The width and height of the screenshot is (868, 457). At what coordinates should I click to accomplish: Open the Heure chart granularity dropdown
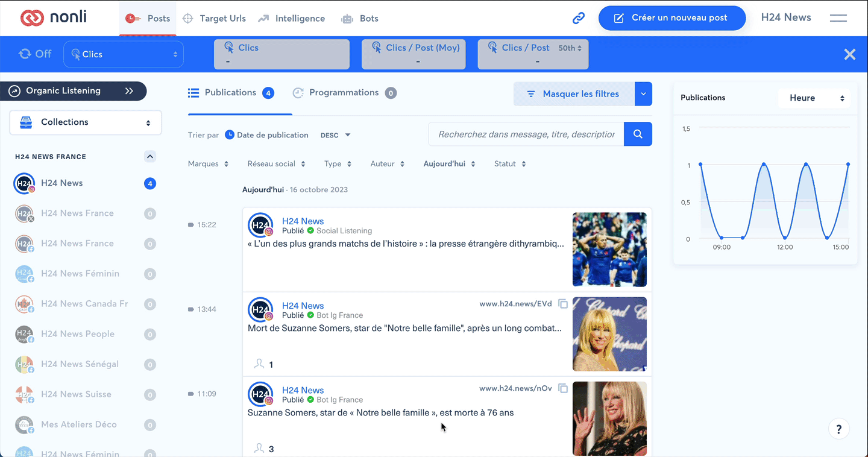[x=815, y=98]
